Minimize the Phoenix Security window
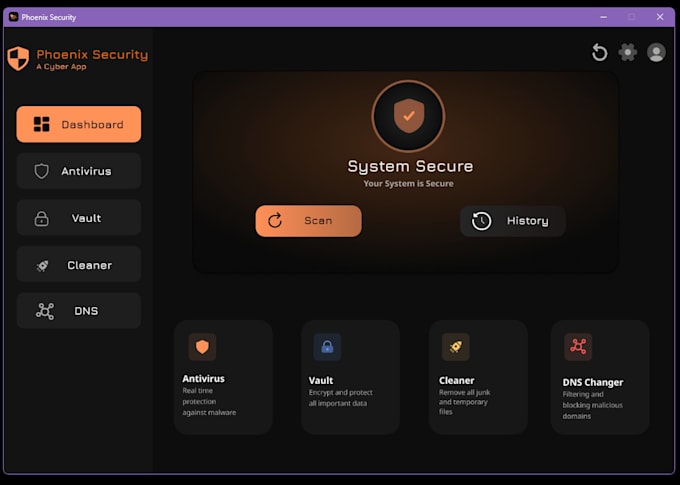The height and width of the screenshot is (485, 680). click(x=603, y=17)
